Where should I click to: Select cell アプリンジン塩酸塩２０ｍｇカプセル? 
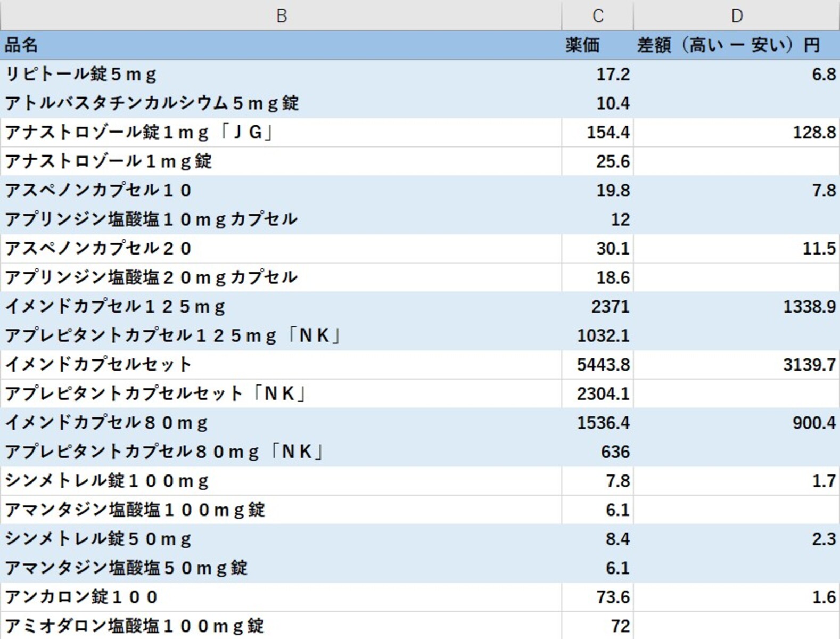point(281,277)
